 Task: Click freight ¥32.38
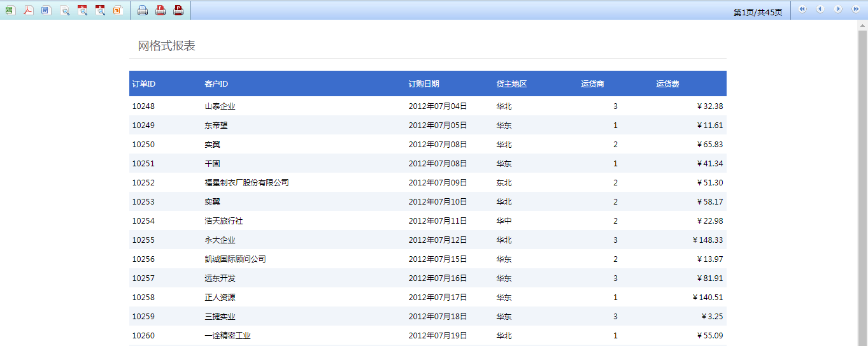point(709,106)
